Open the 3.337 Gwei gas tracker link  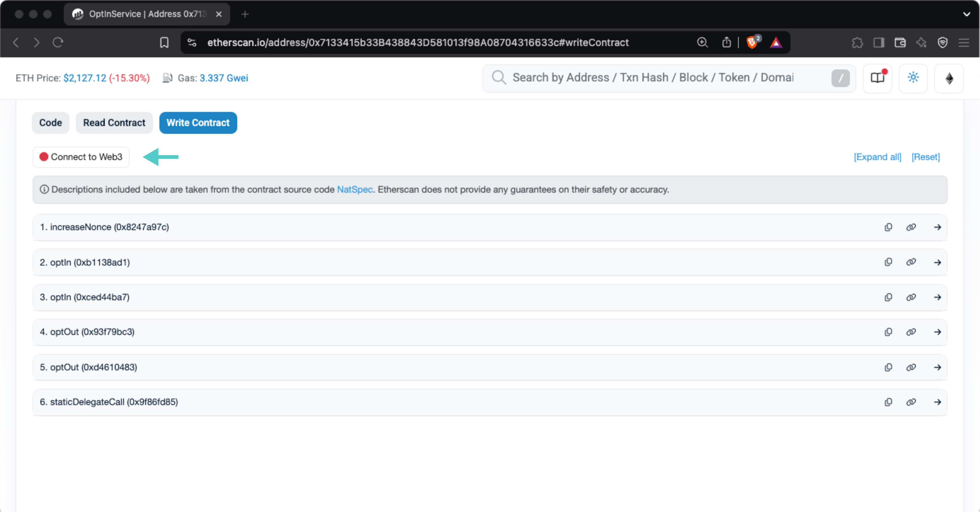[224, 78]
